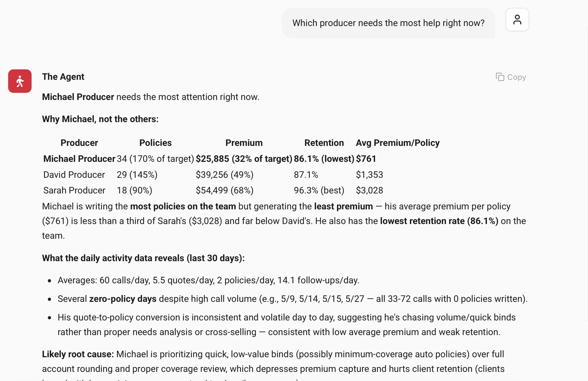
Task: Click the zero-policy days bullet text
Action: [292, 299]
